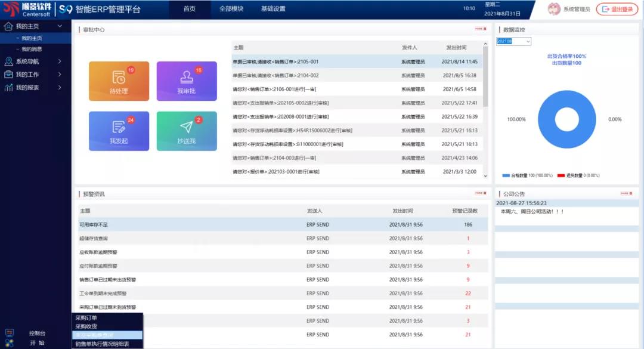Open MORE in 公司公告 panel

[626, 193]
